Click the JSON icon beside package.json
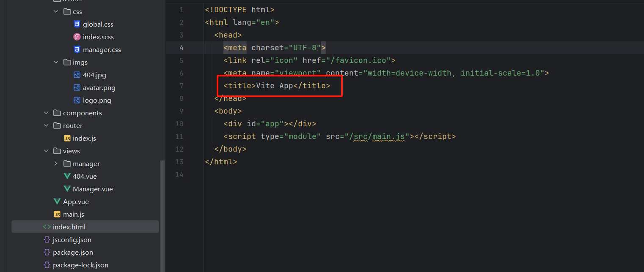The image size is (644, 272). (x=47, y=252)
